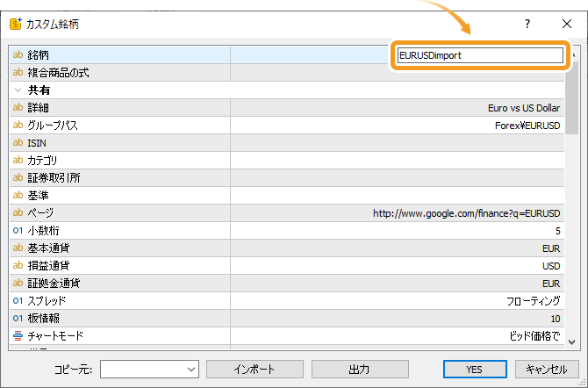Confirm with the YES button
The width and height of the screenshot is (588, 388).
(x=475, y=370)
